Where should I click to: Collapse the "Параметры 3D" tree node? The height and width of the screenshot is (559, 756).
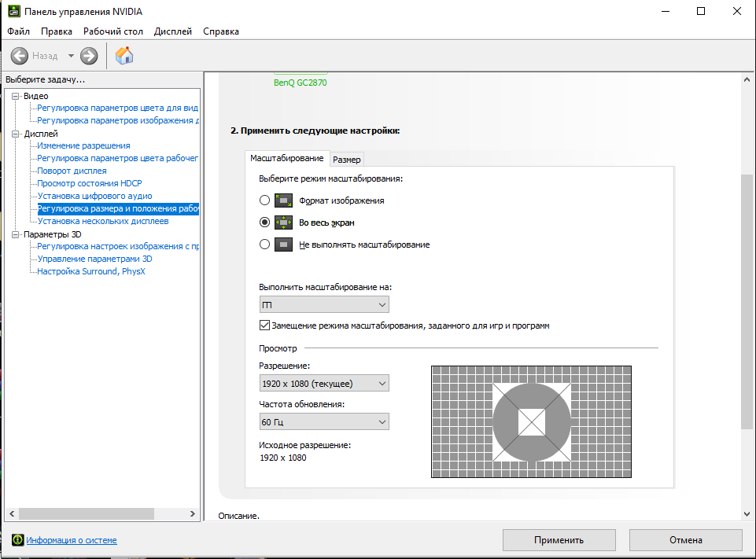tap(15, 234)
